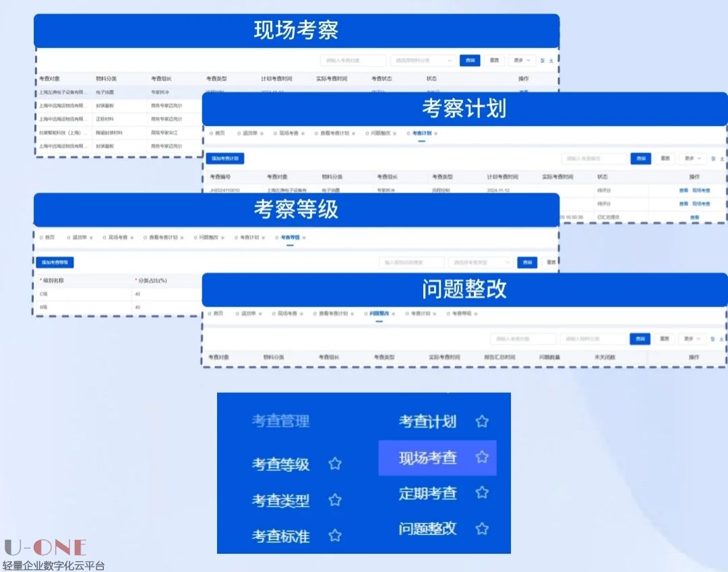The image size is (728, 572).
Task: Click 查询 button in 考察计划 panel
Action: coord(641,158)
